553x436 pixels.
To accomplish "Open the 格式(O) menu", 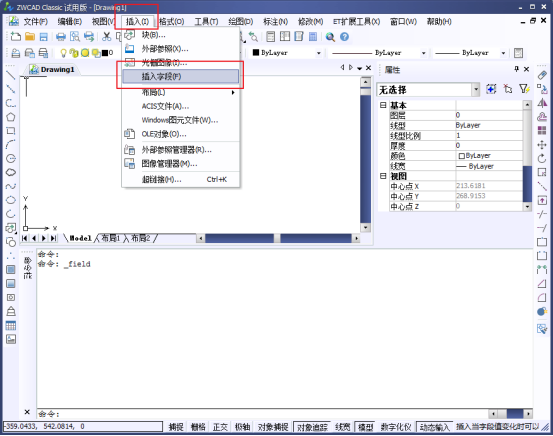I will point(172,22).
